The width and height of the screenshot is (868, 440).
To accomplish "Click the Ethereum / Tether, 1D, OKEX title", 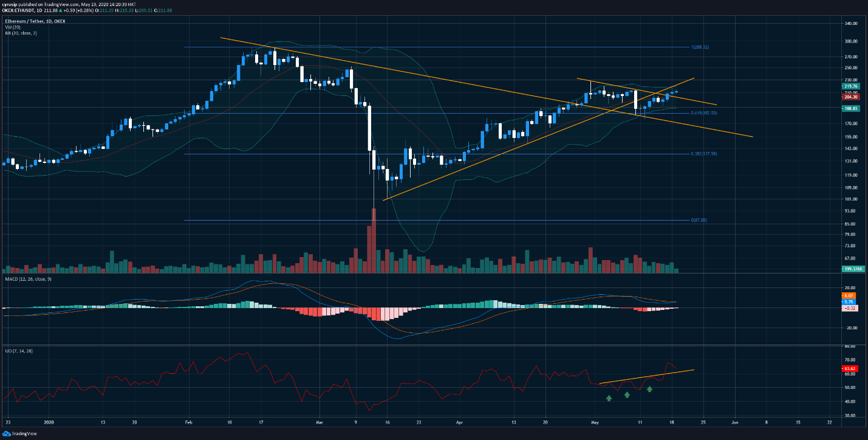I will pos(35,21).
